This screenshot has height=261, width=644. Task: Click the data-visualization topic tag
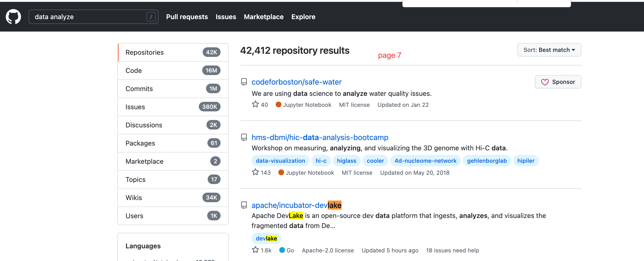280,161
